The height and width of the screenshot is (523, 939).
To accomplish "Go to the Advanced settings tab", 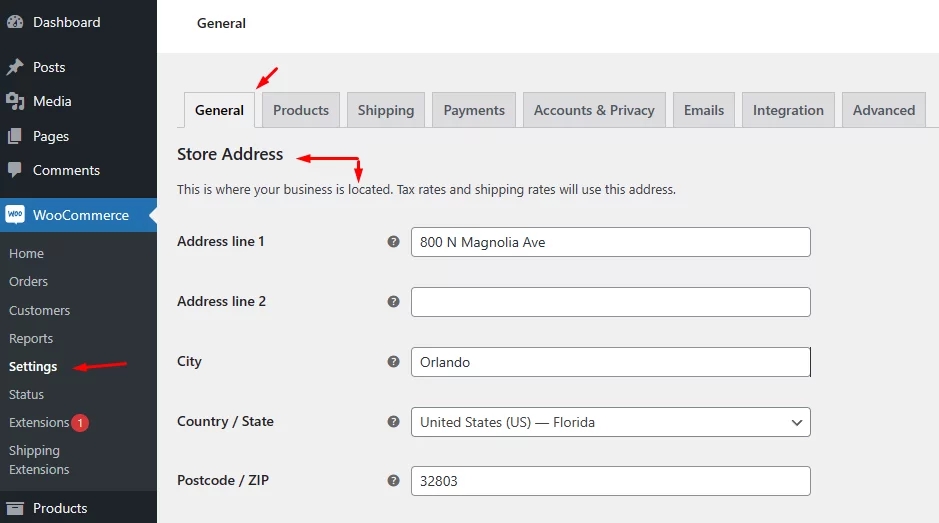I will coord(884,110).
